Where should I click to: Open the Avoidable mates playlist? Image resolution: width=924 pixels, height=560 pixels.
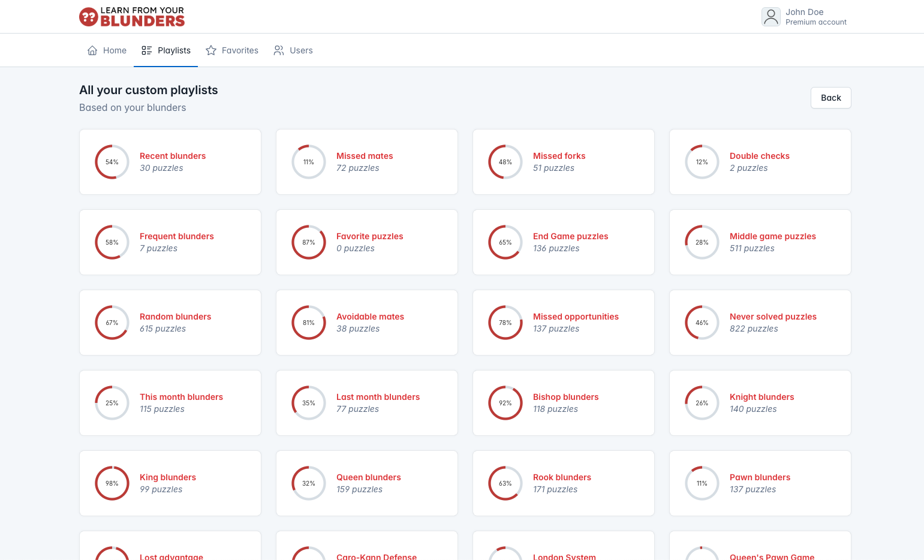pyautogui.click(x=367, y=323)
